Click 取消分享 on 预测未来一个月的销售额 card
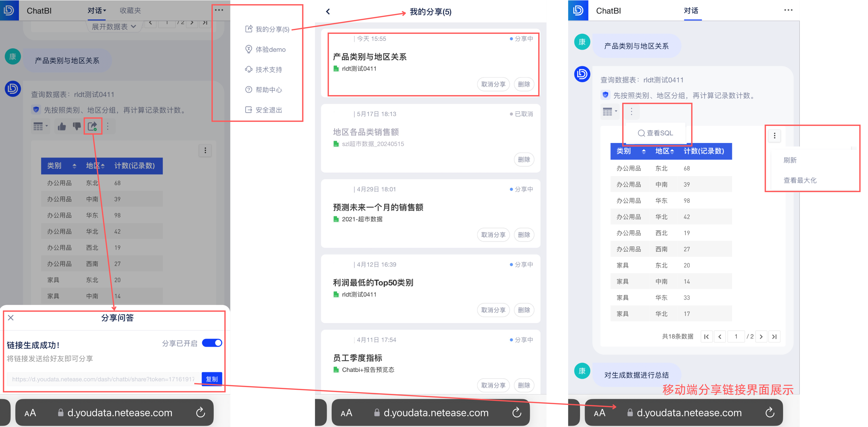The height and width of the screenshot is (427, 868). click(x=493, y=235)
